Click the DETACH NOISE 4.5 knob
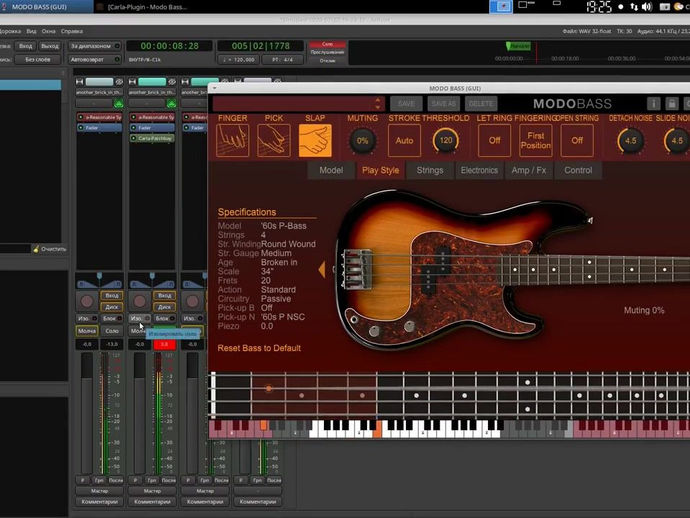 click(x=630, y=141)
